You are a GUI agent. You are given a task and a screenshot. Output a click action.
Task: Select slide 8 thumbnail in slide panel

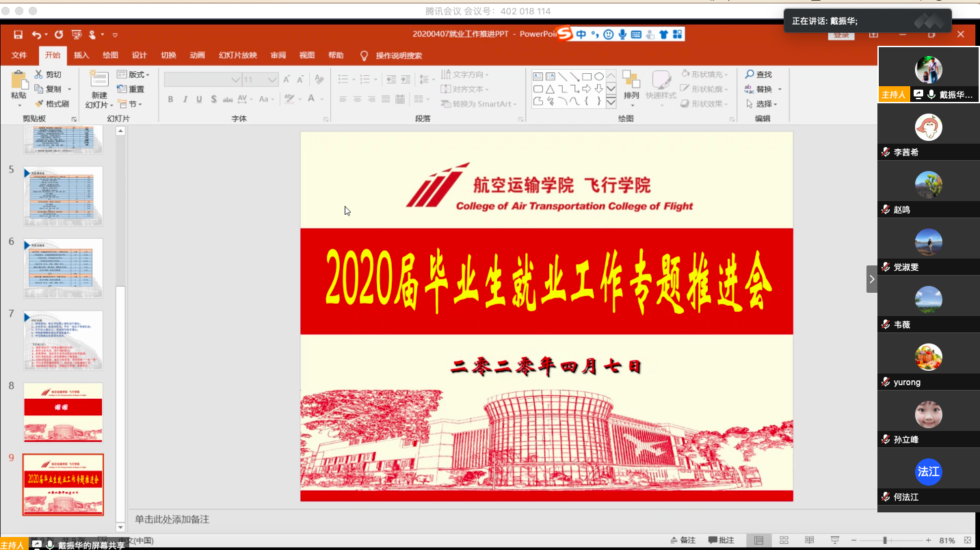pos(63,412)
